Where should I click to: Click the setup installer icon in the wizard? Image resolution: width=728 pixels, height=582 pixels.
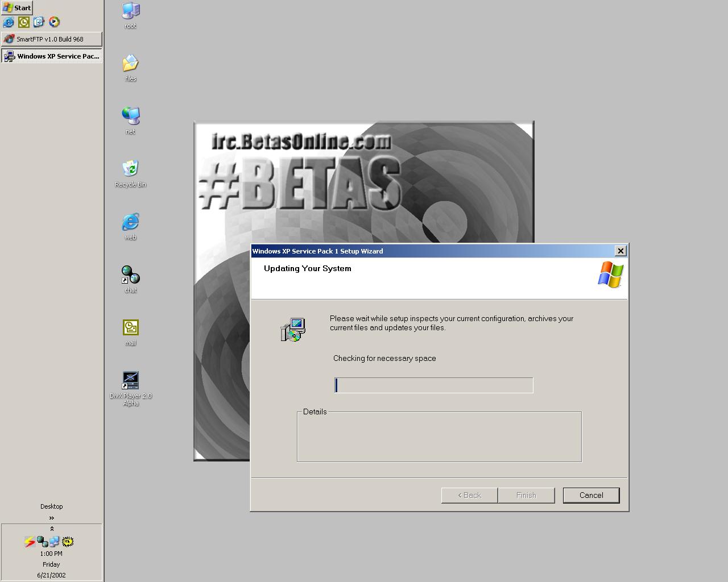point(293,330)
